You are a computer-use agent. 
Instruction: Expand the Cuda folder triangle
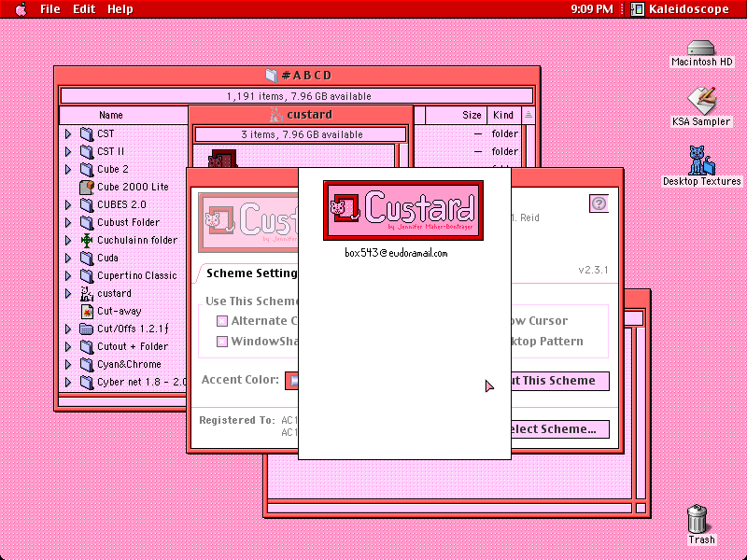[x=68, y=259]
